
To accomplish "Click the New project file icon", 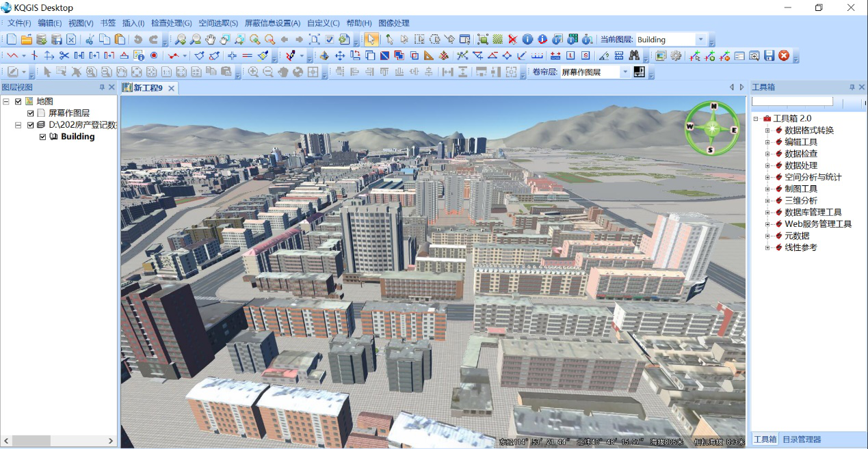I will coord(12,40).
